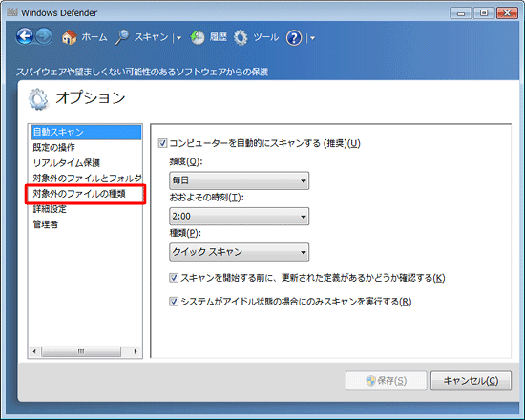Open the history clock icon

(198, 37)
